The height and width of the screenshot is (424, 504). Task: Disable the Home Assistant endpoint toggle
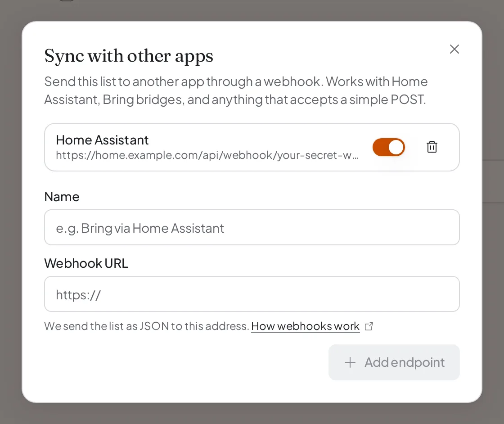tap(389, 147)
